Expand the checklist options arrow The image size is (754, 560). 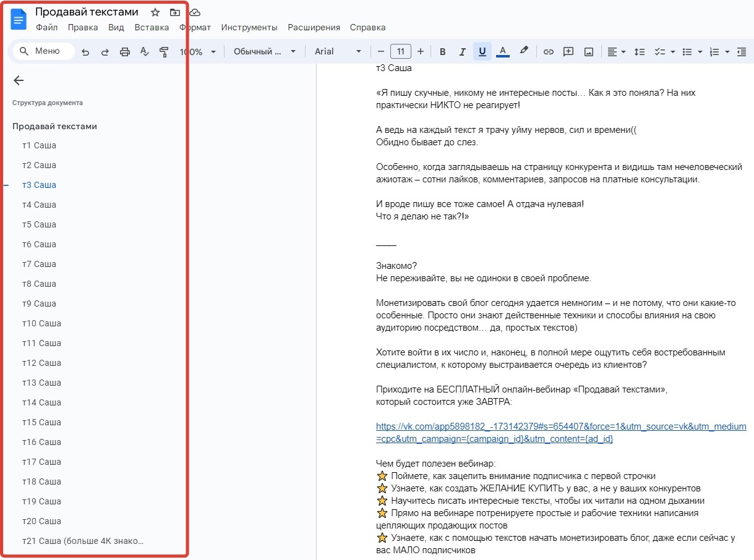[x=672, y=52]
